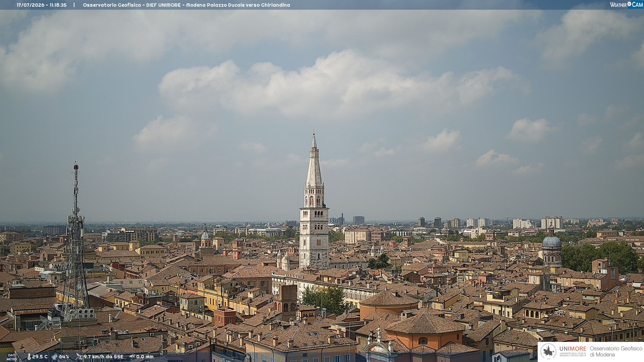Click the Osservatorio Geofisico - DIEF UNIMORE camera title
644x362 pixels.
click(186, 5)
